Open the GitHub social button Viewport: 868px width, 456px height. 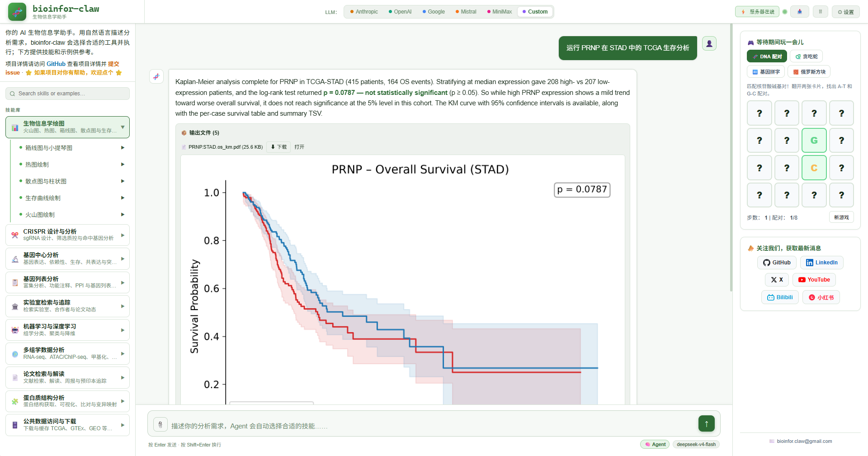pos(777,263)
